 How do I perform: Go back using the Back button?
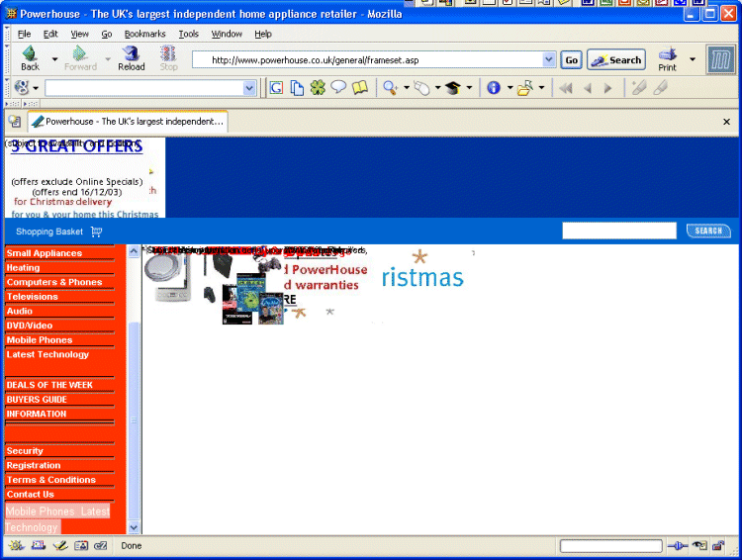(31, 58)
